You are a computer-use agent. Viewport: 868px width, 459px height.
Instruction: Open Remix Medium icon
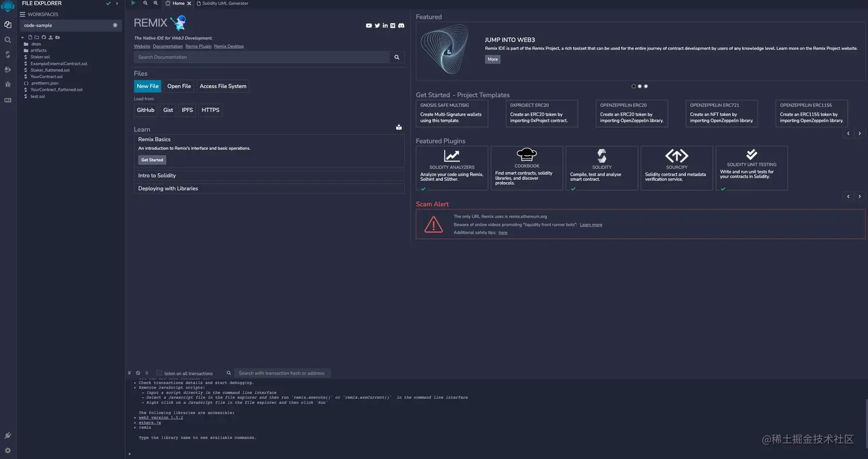(393, 25)
